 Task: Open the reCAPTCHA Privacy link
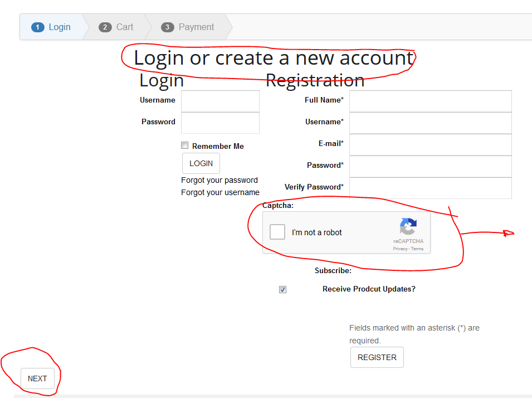point(400,249)
